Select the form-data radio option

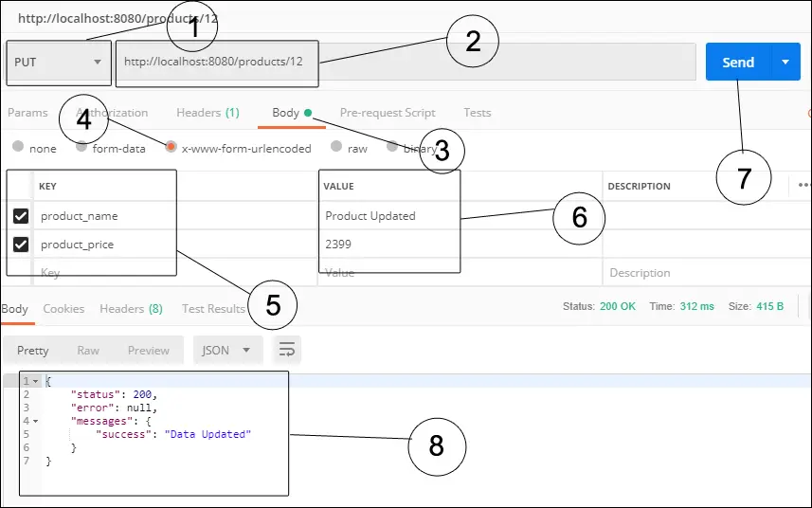click(81, 146)
